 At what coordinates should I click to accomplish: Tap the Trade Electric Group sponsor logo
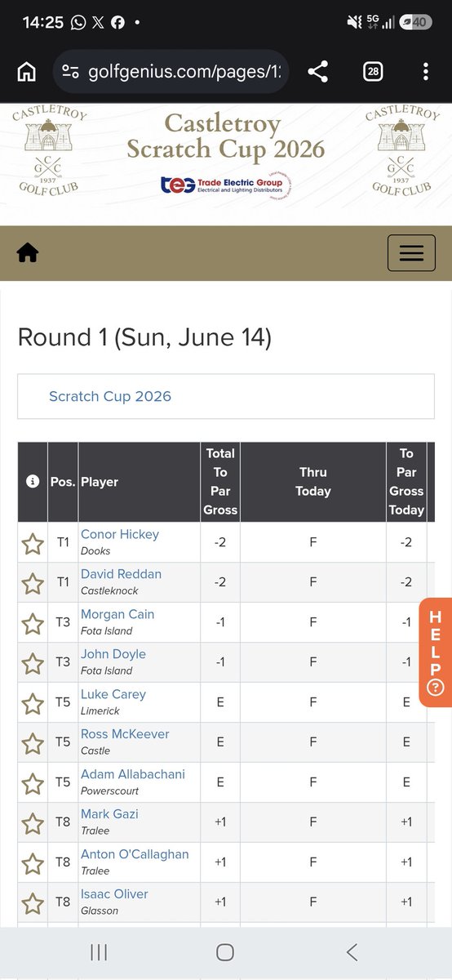226,185
